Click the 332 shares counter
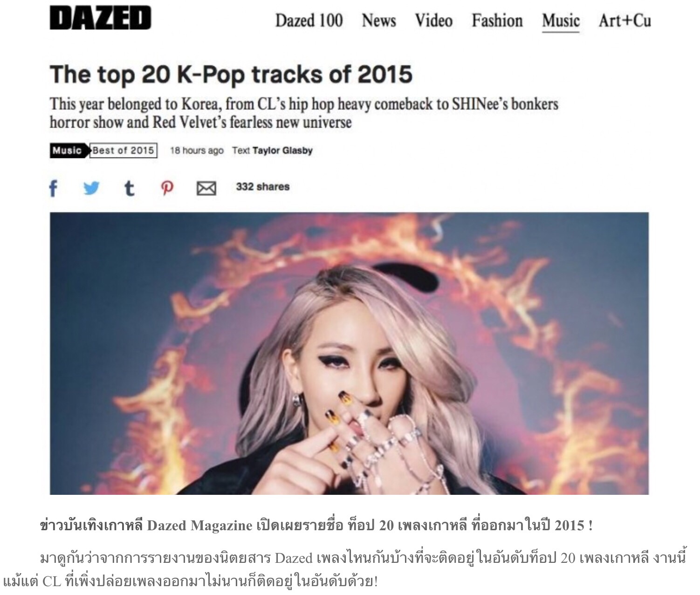Viewport: 700px width, 595px height. click(x=263, y=187)
